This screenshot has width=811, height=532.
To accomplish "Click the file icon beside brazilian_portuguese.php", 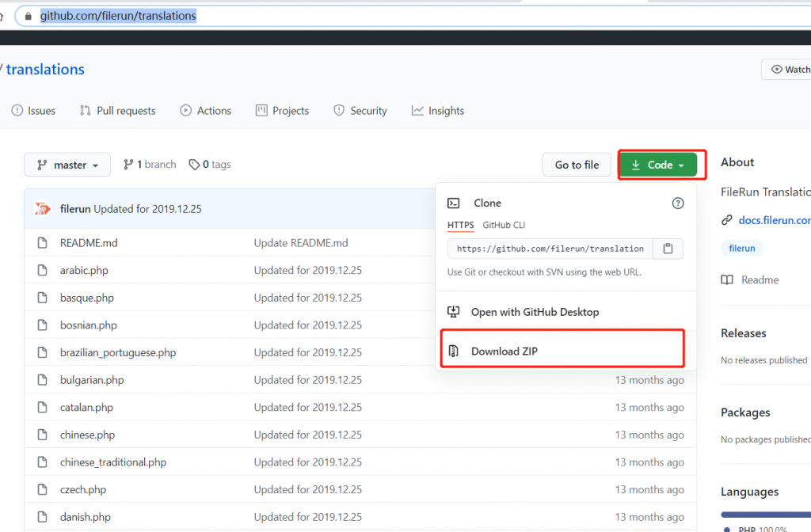I will click(x=43, y=352).
